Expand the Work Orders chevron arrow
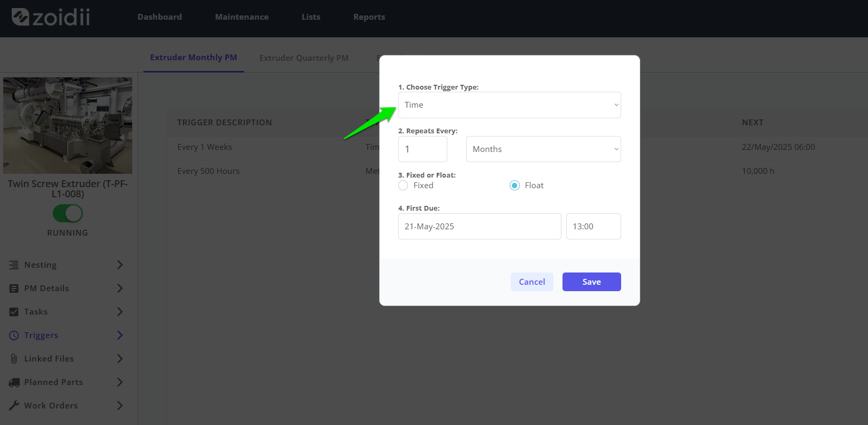The image size is (868, 425). [x=120, y=406]
